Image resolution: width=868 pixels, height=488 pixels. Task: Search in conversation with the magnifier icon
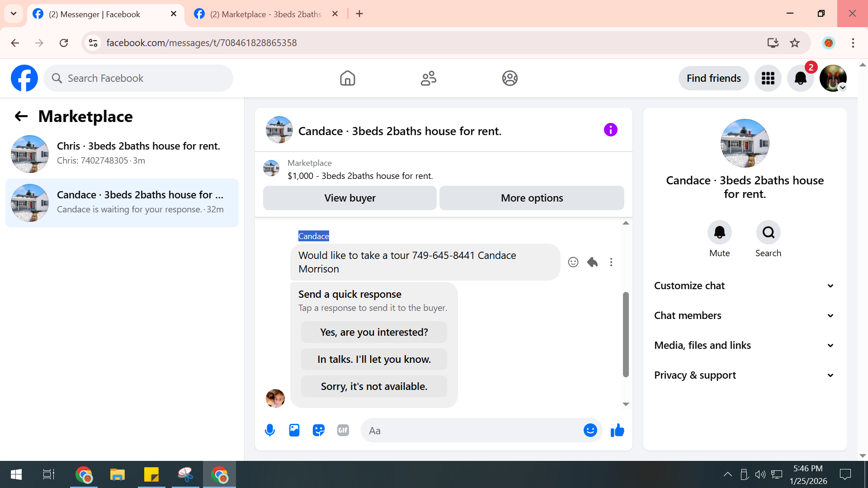pos(768,232)
